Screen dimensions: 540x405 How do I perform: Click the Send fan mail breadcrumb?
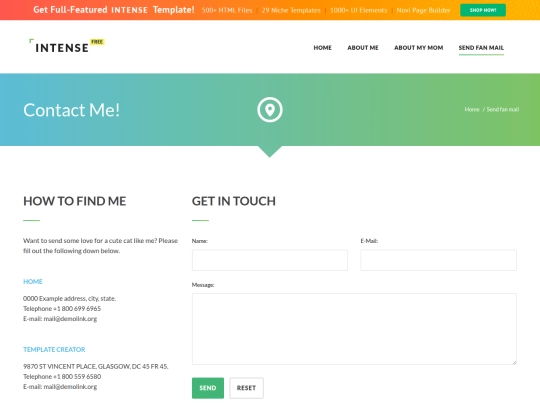[502, 110]
